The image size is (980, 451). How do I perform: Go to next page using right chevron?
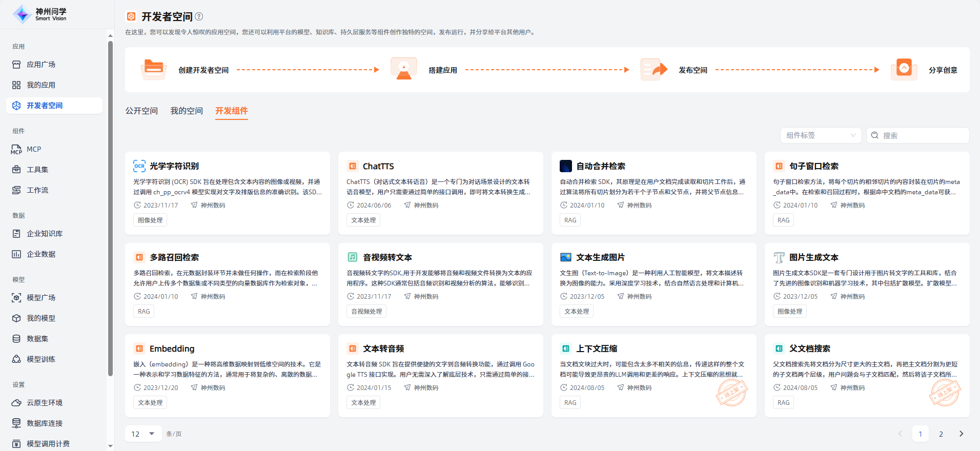tap(961, 434)
